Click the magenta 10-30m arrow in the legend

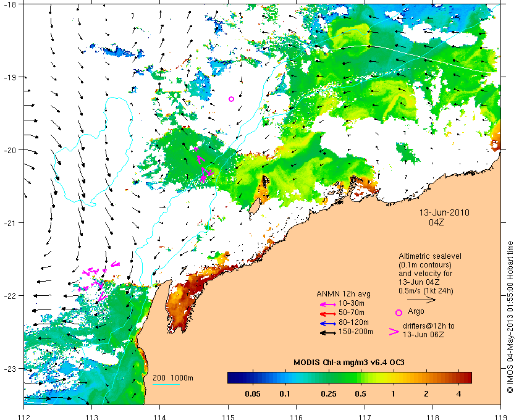tap(327, 304)
